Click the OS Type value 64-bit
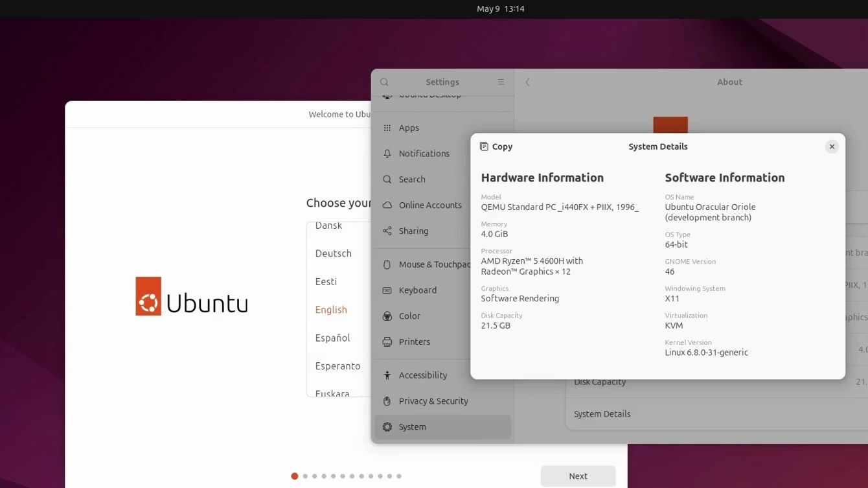The image size is (868, 488). 676,245
